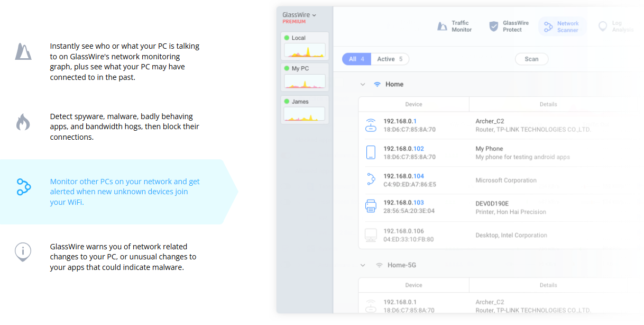Viewport: 644px width, 325px height.
Task: Click the desktop monitor icon for 192.168.0.106
Action: (x=371, y=235)
